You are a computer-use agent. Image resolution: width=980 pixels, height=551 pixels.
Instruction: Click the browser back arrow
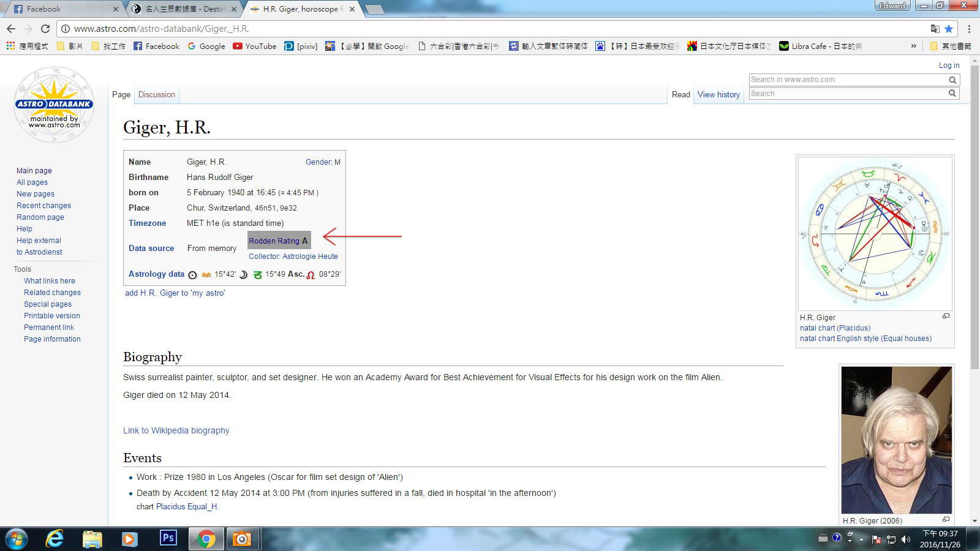(x=11, y=29)
